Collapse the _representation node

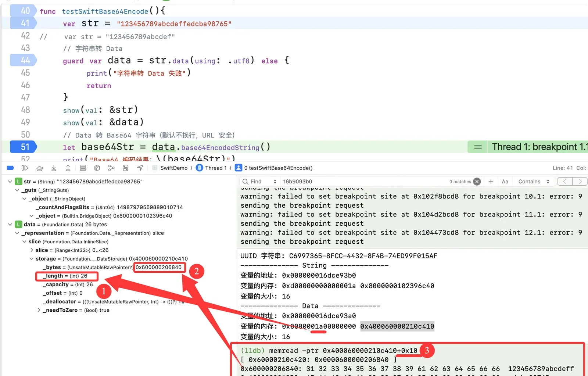tap(17, 233)
